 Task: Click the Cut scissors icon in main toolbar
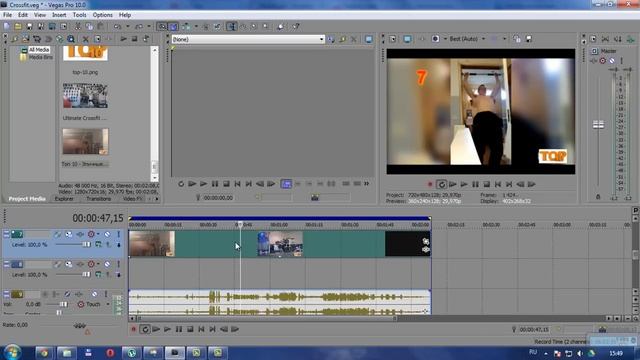[78, 27]
